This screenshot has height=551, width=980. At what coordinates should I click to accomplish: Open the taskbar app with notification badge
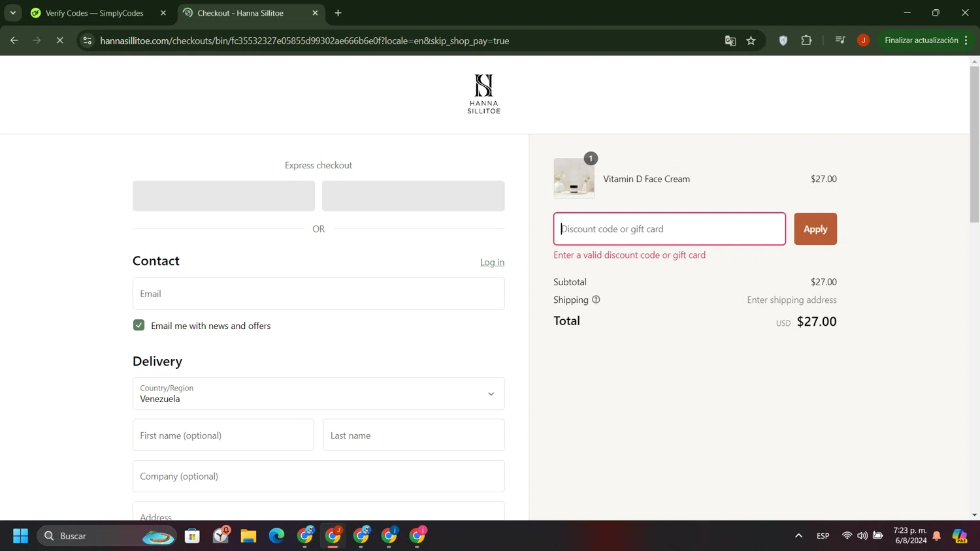point(221,536)
